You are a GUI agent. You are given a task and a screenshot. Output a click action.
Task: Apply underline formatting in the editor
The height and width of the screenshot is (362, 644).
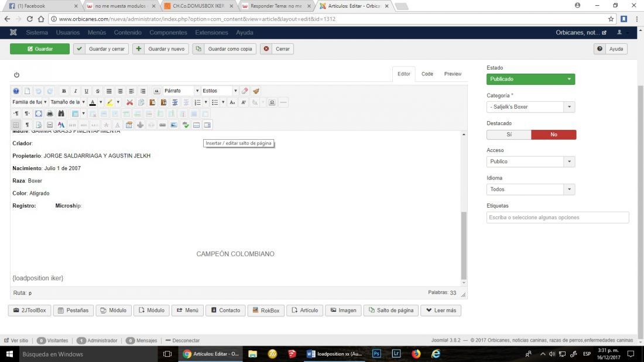(x=86, y=91)
